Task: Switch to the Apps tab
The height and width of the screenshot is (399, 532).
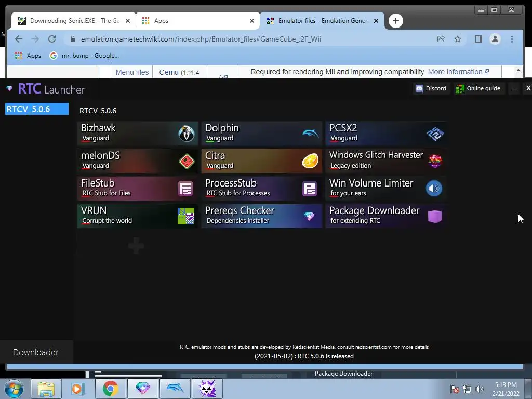Action: click(198, 21)
